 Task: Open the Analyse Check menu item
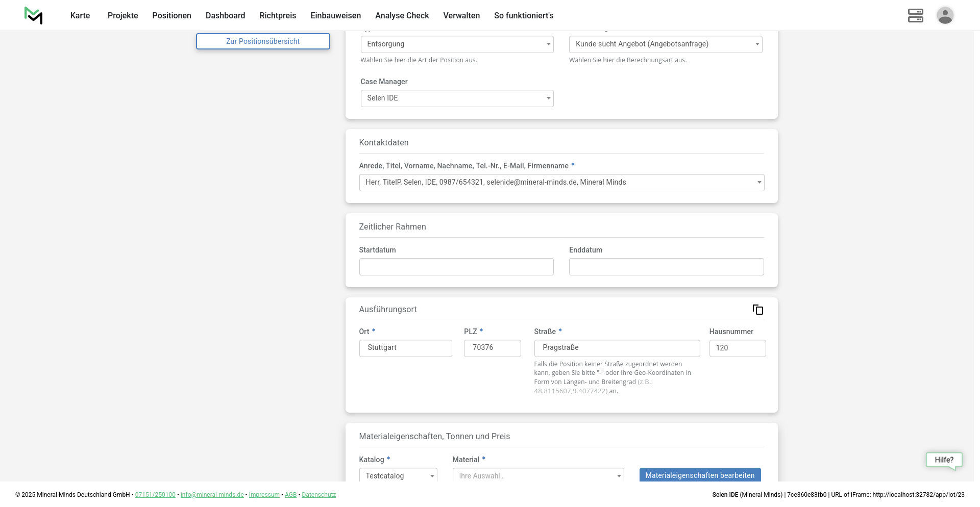402,15
